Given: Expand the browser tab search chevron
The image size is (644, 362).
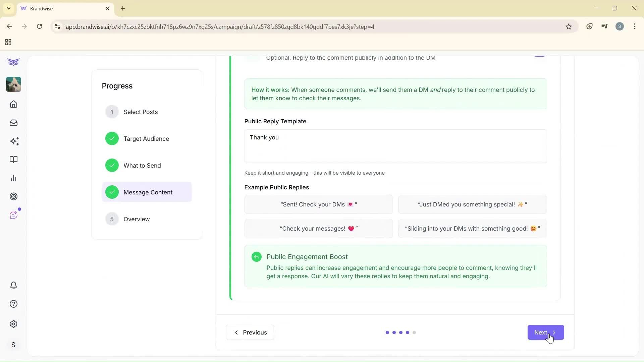Looking at the screenshot, I should click(x=8, y=8).
